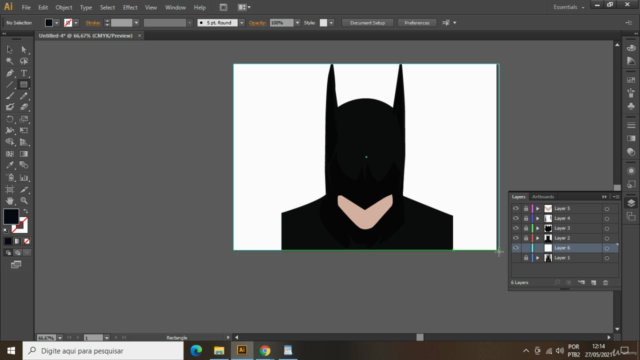Open the fill color dropdown in control bar
Screen dimensions: 640x360
(57, 23)
